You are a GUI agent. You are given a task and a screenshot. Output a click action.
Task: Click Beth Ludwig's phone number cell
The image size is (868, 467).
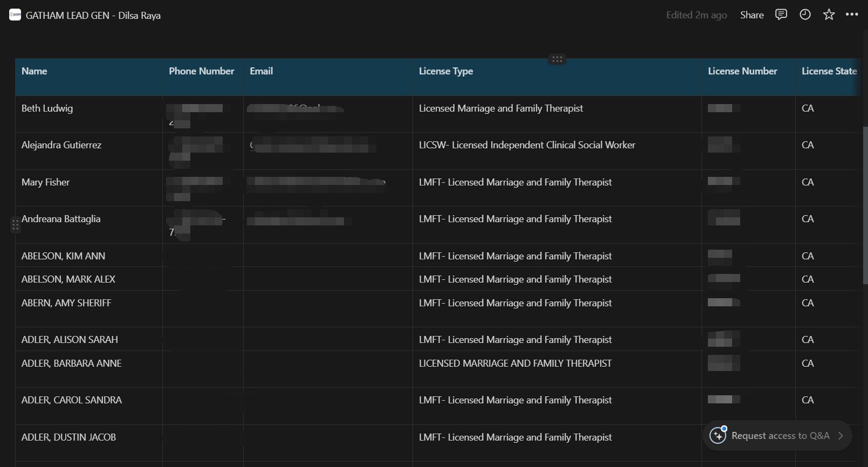(x=203, y=114)
